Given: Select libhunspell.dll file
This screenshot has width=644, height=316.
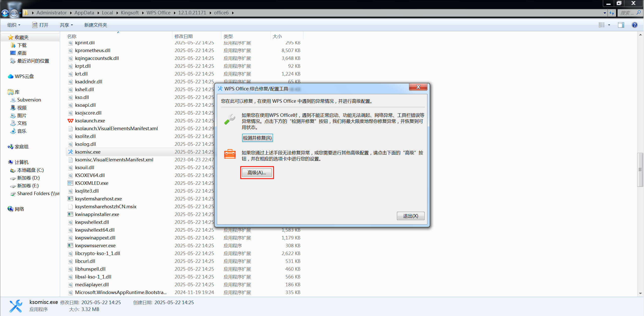Looking at the screenshot, I should coord(90,269).
